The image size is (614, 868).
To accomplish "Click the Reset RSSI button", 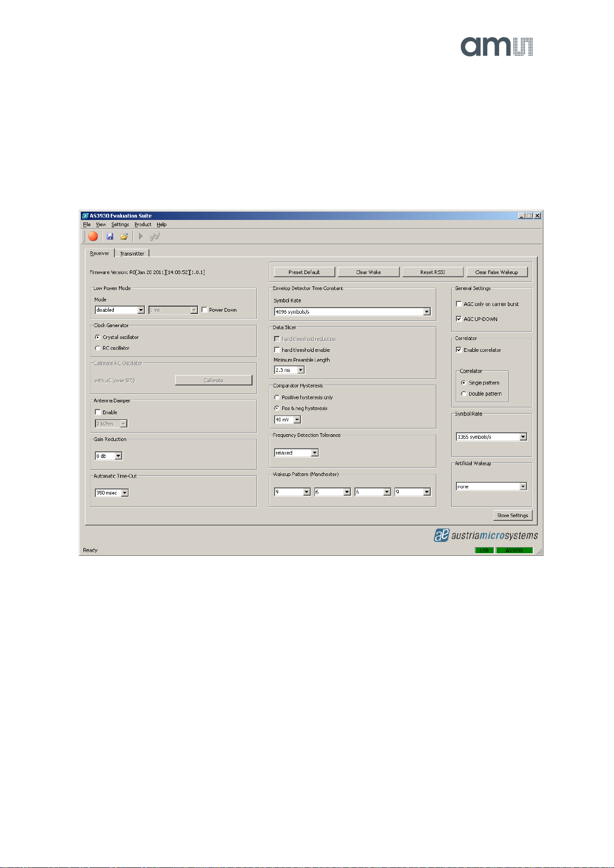I will point(433,272).
